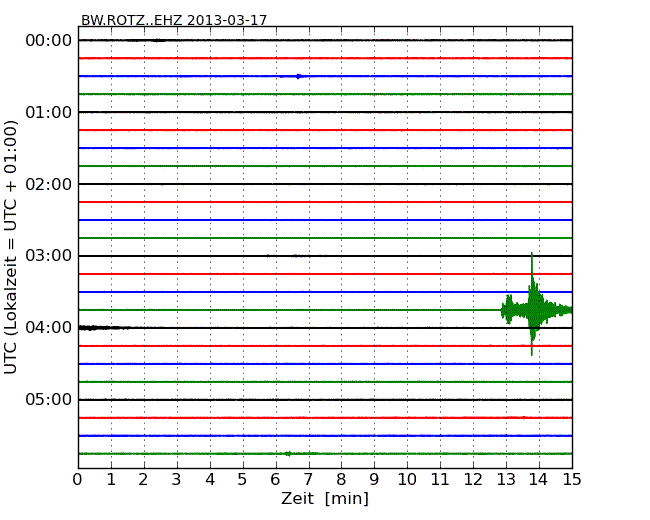Click x-axis tick label 5
Screen dimensions: 650x520
click(x=243, y=480)
